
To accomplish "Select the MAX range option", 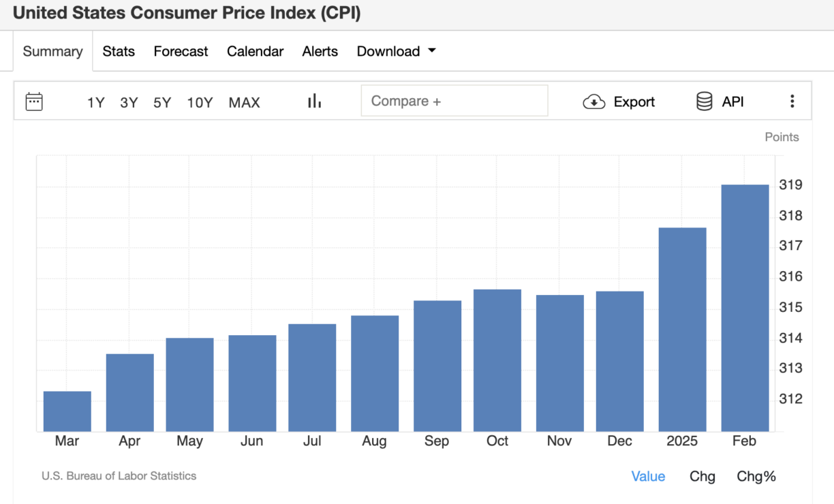I will click(x=244, y=102).
